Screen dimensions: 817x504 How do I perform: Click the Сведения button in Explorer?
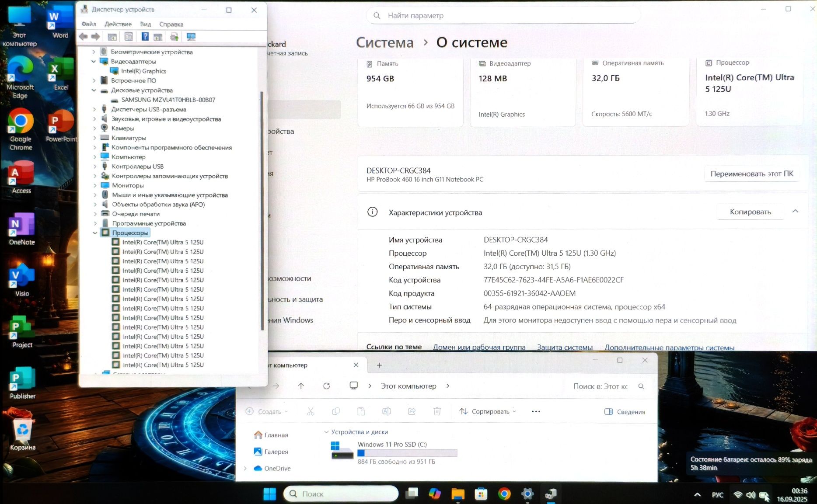(x=625, y=411)
